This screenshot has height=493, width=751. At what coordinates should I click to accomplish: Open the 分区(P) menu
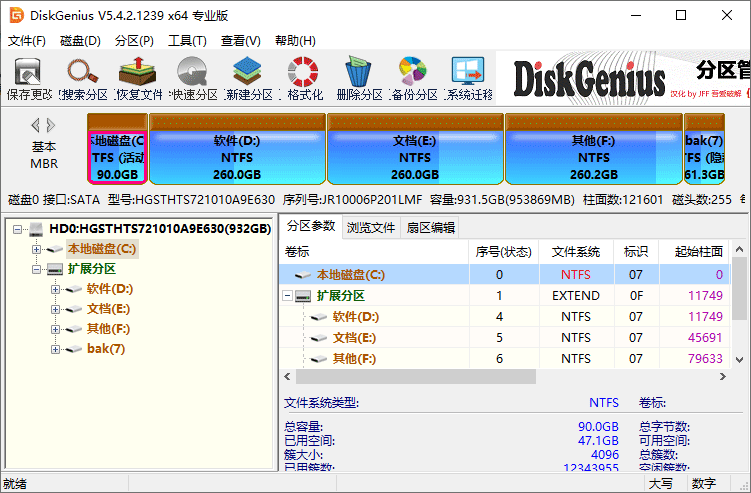tap(134, 41)
